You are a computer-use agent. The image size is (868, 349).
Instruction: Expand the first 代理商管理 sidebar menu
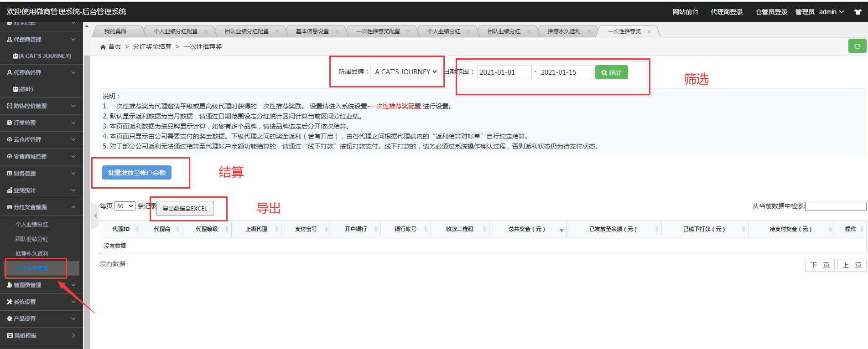(42, 40)
